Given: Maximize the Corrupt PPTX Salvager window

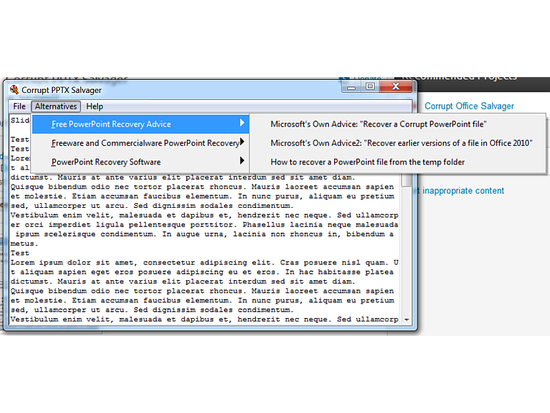Looking at the screenshot, I should 370,87.
